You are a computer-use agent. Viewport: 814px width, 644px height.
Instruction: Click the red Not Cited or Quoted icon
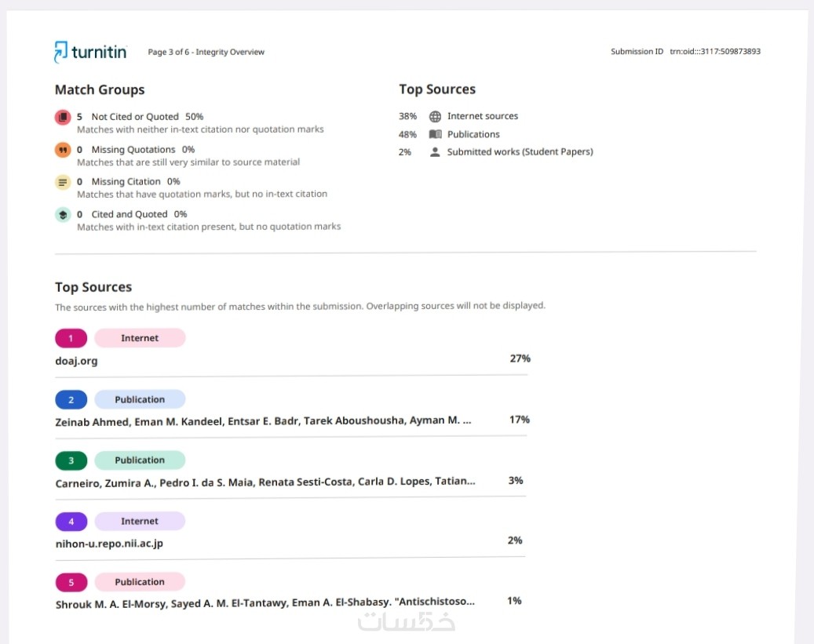pos(63,117)
